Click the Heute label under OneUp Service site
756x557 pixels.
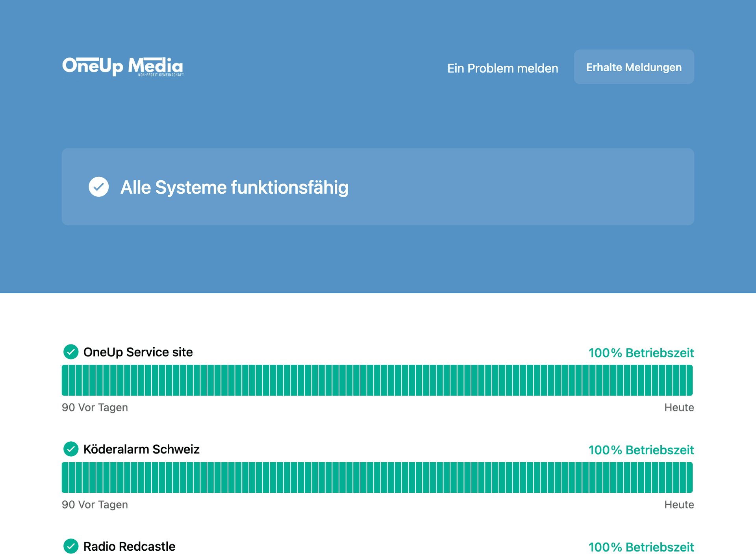click(679, 407)
